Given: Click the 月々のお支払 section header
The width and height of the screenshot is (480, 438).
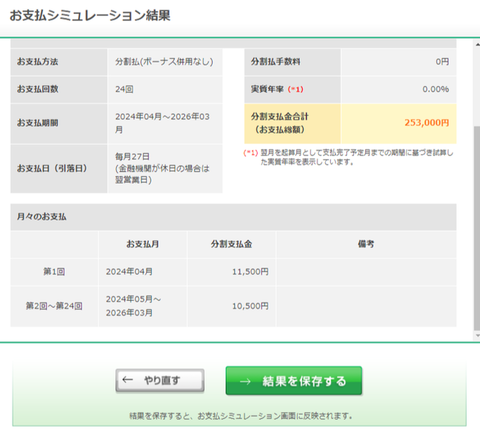Looking at the screenshot, I should [233, 217].
